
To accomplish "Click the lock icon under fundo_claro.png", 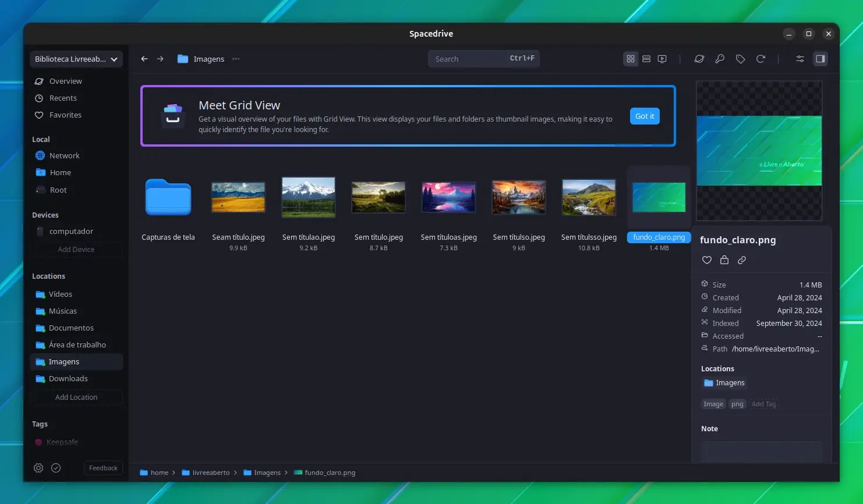I will click(724, 260).
